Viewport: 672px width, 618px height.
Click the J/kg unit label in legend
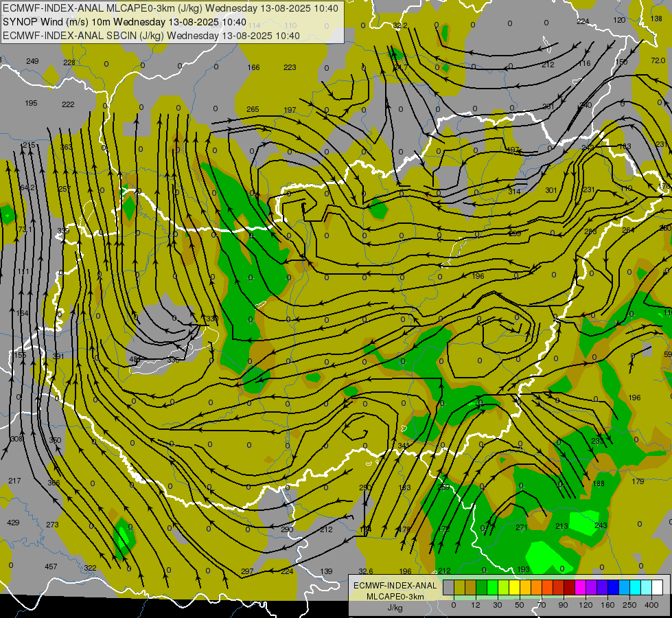click(x=395, y=608)
